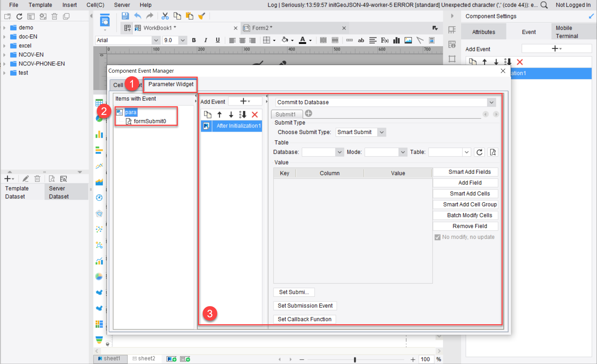Align text right in toolbar
The height and width of the screenshot is (364, 597).
tap(253, 40)
